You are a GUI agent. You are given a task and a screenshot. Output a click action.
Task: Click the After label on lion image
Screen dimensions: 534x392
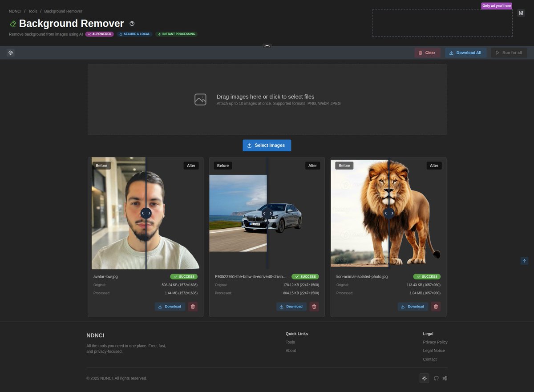434,166
